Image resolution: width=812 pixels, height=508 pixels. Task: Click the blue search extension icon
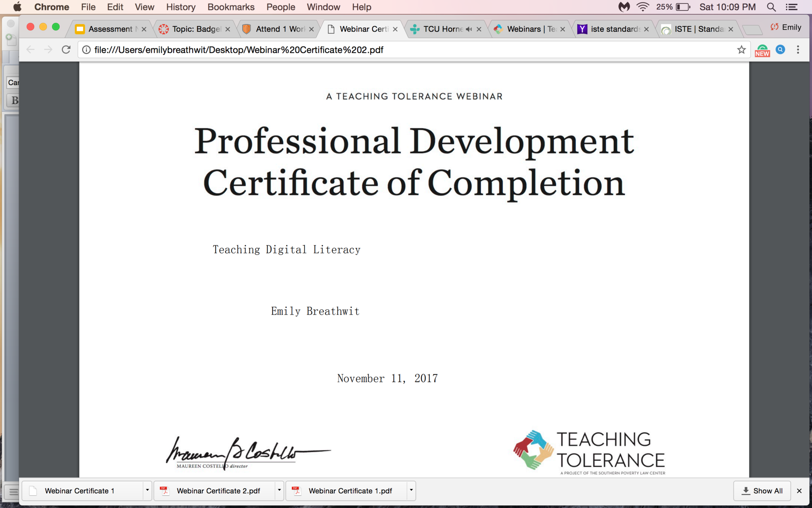780,50
